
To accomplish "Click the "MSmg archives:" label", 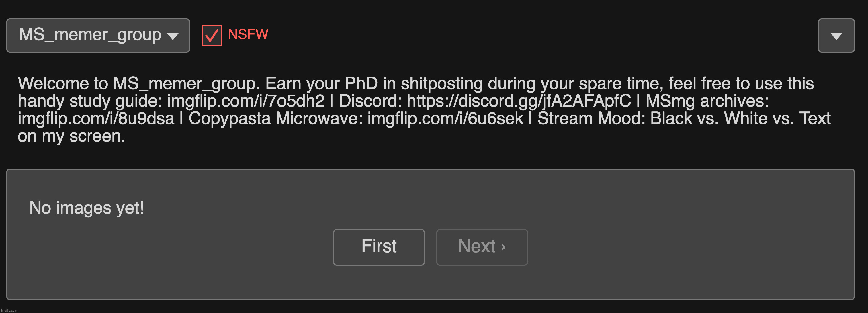I will click(x=707, y=101).
